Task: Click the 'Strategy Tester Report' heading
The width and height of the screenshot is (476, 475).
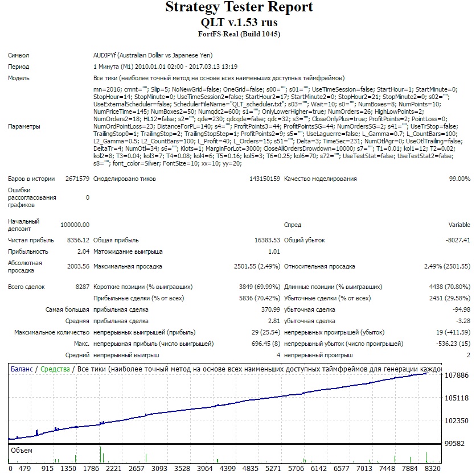Action: pos(239,7)
